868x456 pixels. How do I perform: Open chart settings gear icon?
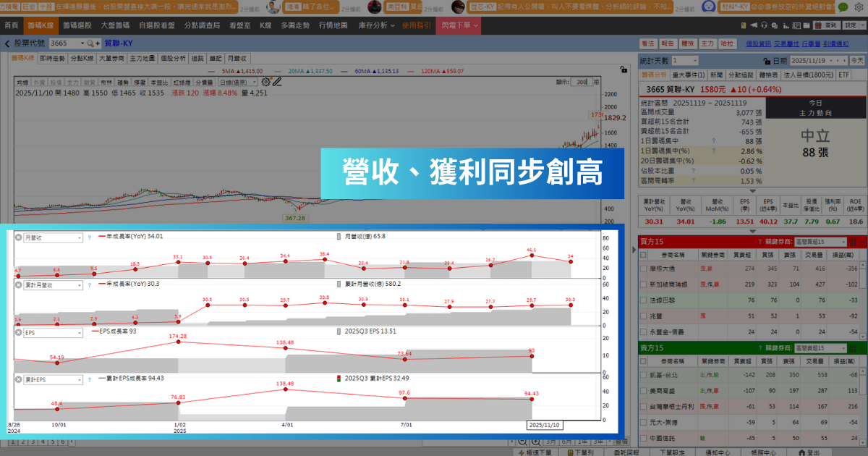point(266,82)
